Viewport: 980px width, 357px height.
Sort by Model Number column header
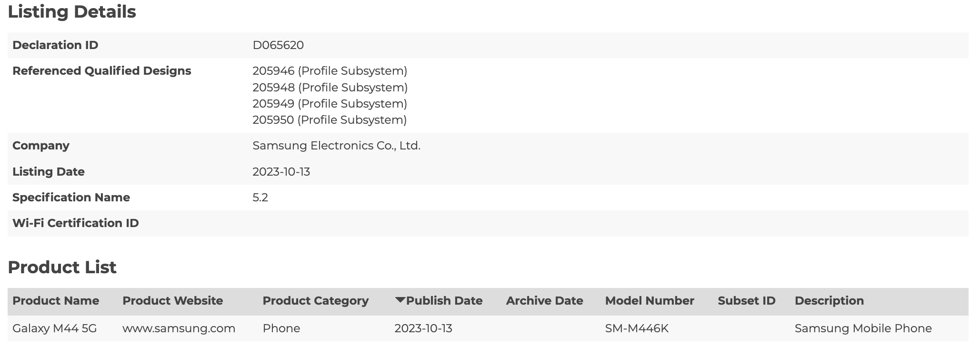[x=649, y=301]
